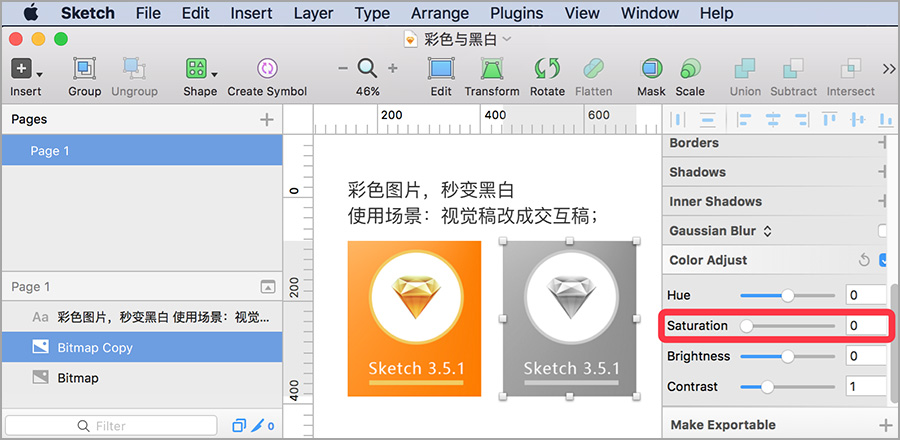Click the layer Filter search field

tap(111, 426)
